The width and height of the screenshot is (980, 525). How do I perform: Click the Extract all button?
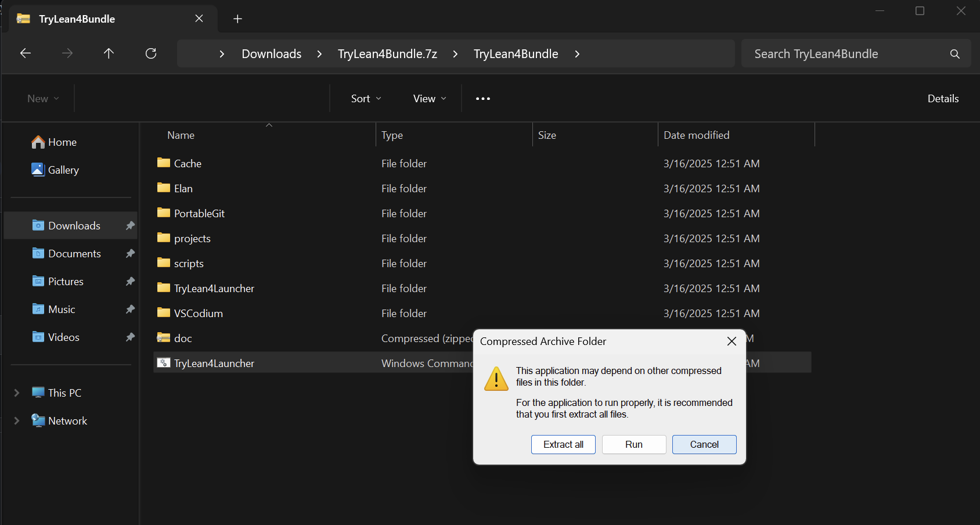click(x=563, y=444)
